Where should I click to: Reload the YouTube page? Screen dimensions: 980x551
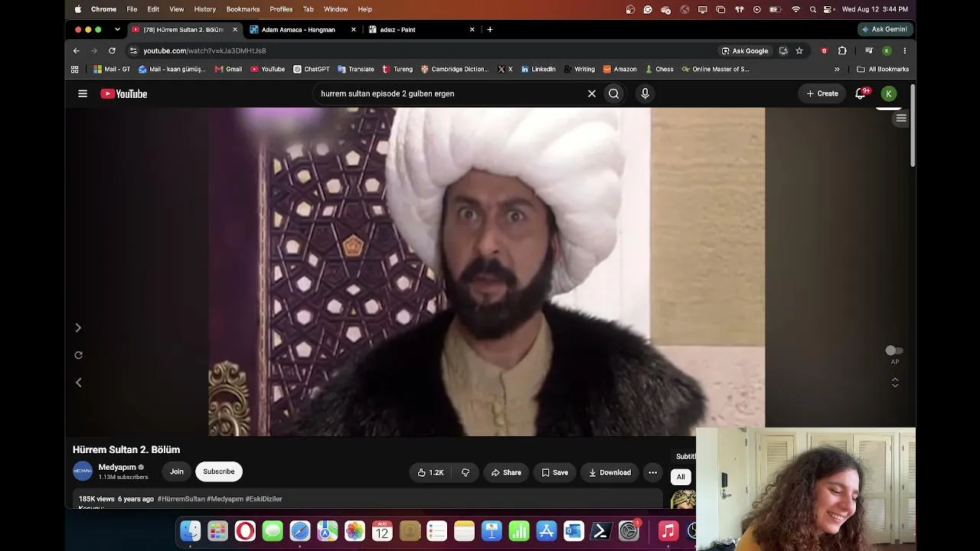pos(112,51)
